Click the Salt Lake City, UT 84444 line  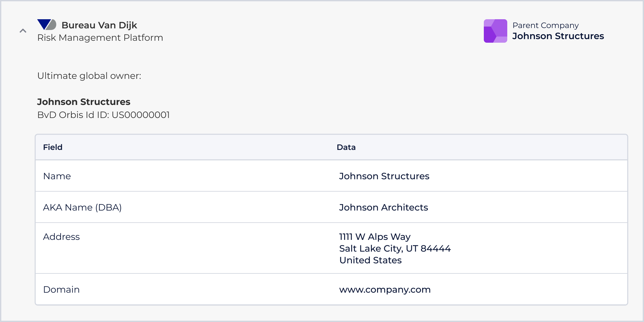pyautogui.click(x=395, y=249)
